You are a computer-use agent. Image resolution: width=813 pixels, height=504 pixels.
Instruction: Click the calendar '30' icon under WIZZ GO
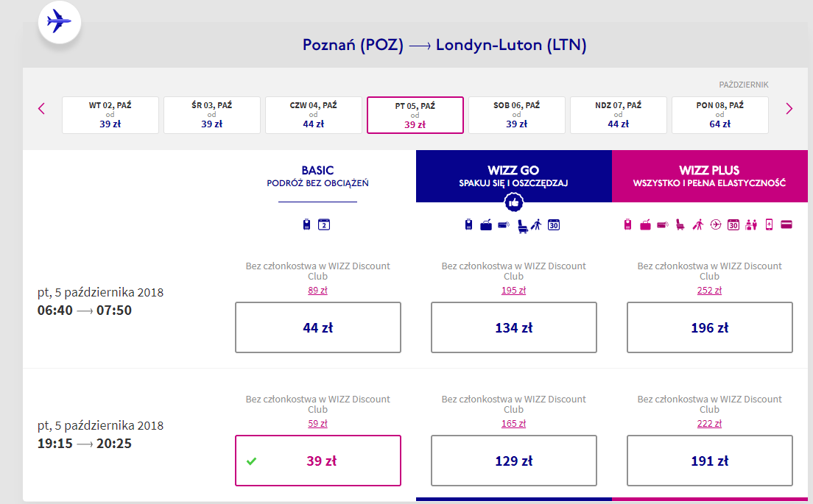coord(554,224)
